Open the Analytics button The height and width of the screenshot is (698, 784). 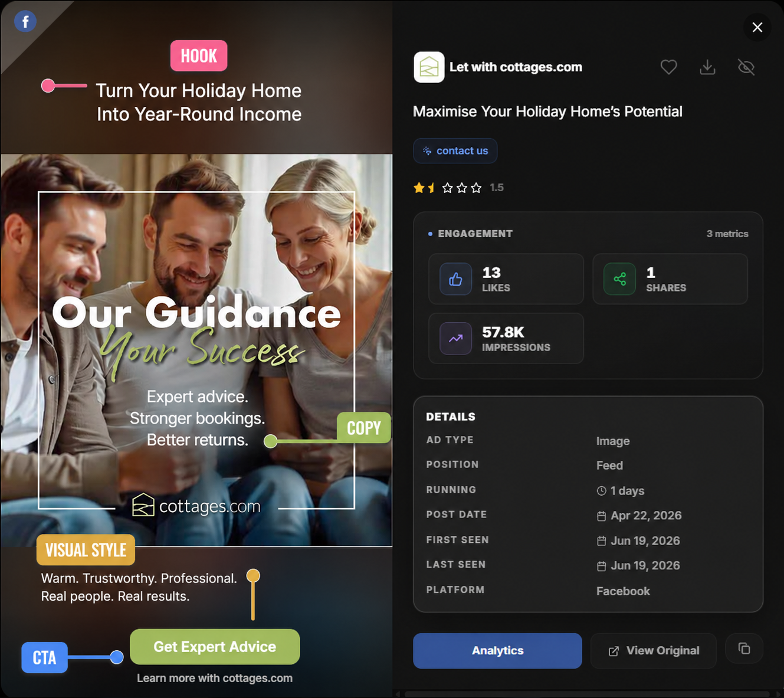497,651
